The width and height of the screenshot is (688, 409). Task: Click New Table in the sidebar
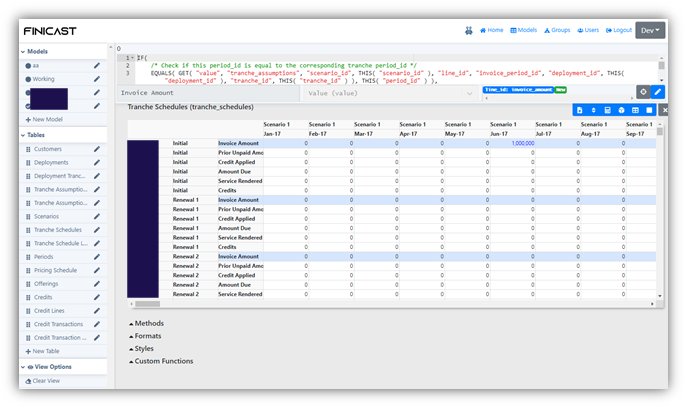coord(43,351)
